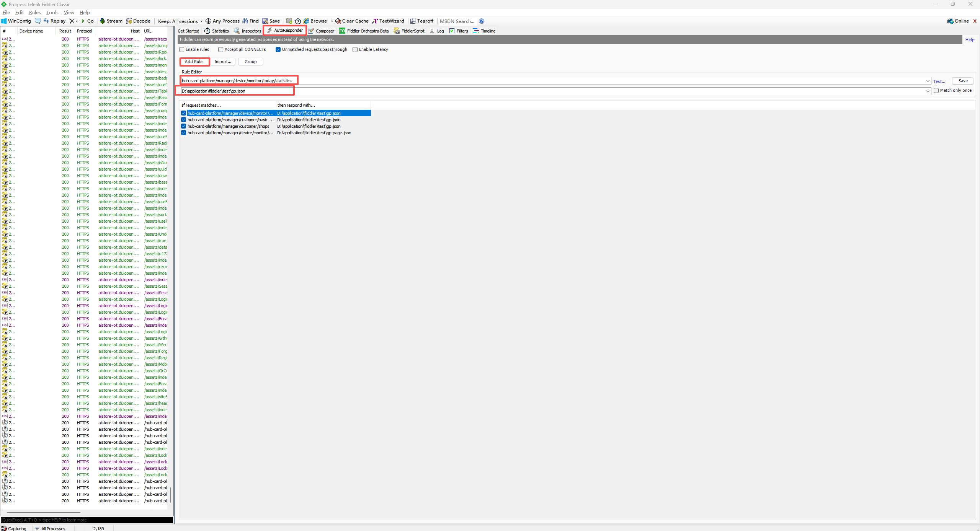Check the 'Match only once' option
The width and height of the screenshot is (980, 531).
[x=936, y=91]
